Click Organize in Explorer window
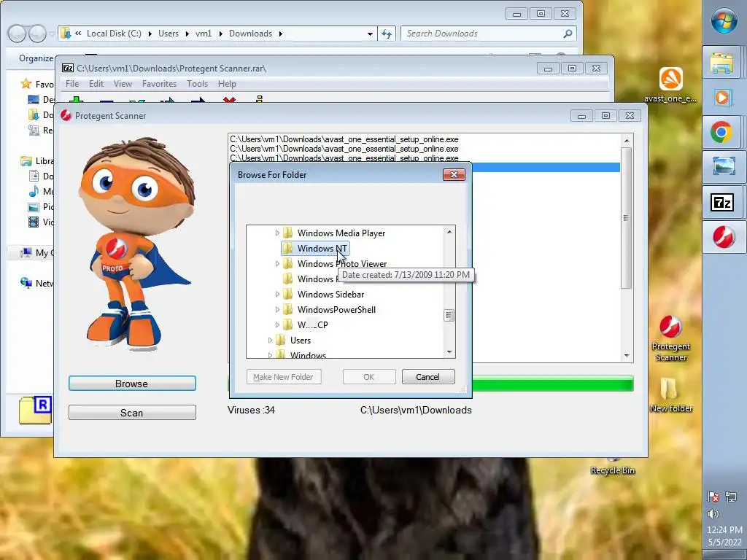 tap(36, 58)
